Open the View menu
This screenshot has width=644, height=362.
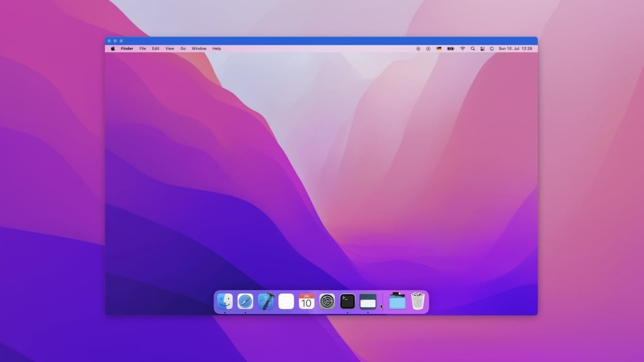(x=170, y=48)
